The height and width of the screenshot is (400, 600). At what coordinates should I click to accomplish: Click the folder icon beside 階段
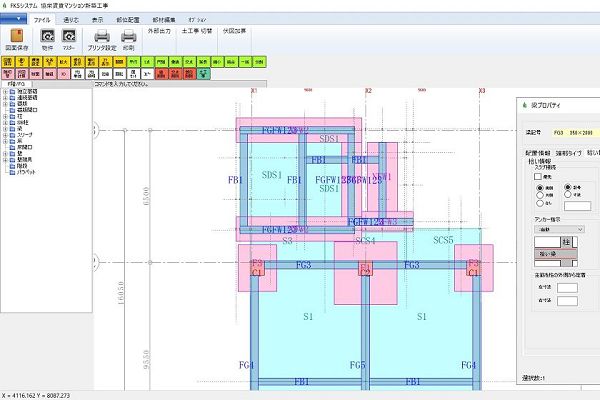coord(12,166)
